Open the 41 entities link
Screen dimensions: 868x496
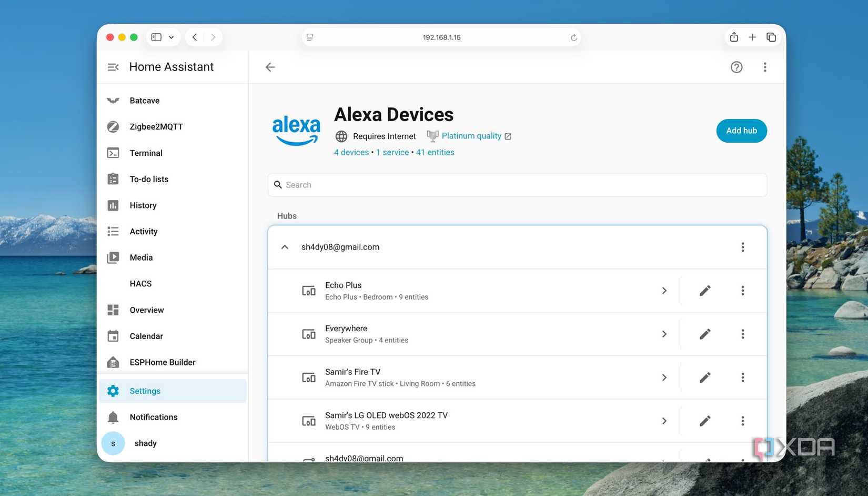click(x=435, y=152)
